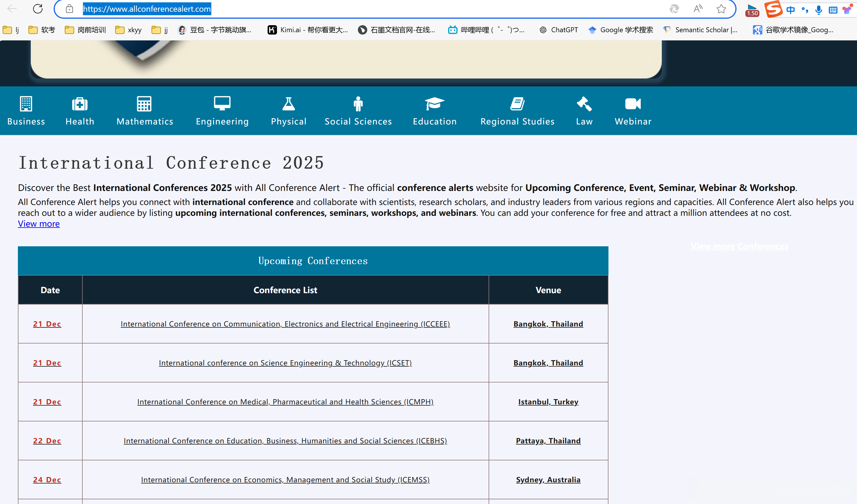
Task: Open the Health medical kit icon
Action: coord(80,104)
